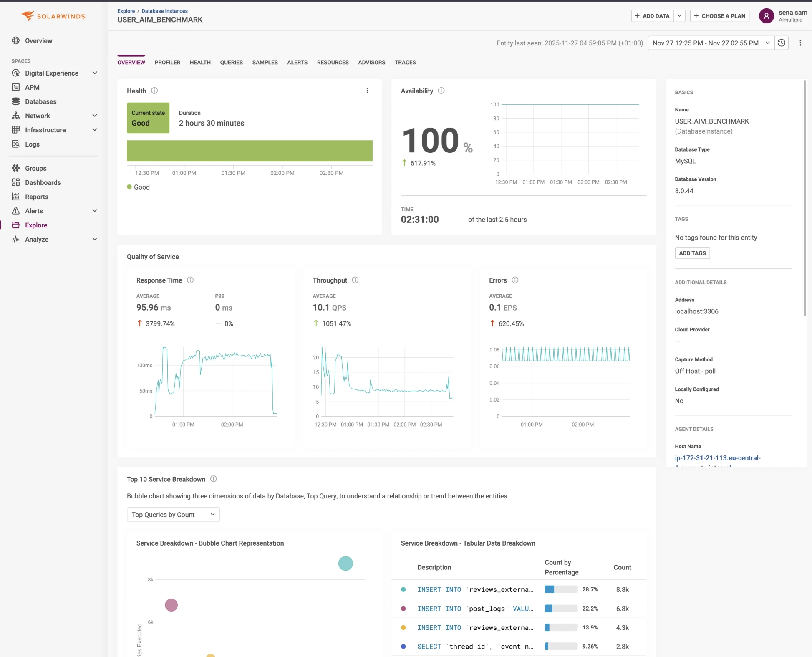Click the Add Data button

pyautogui.click(x=652, y=16)
